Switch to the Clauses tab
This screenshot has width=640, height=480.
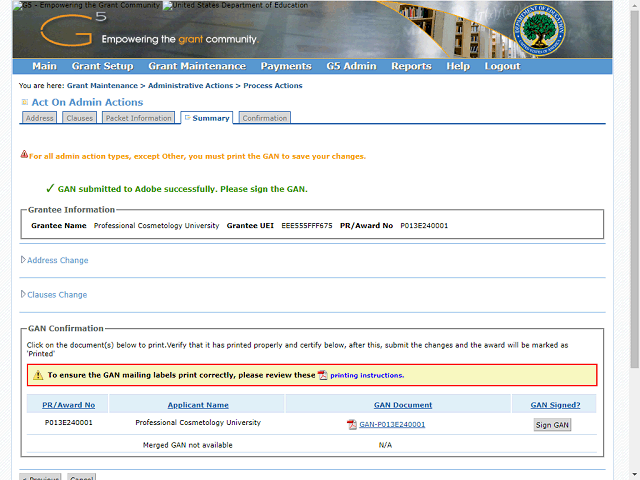[80, 118]
